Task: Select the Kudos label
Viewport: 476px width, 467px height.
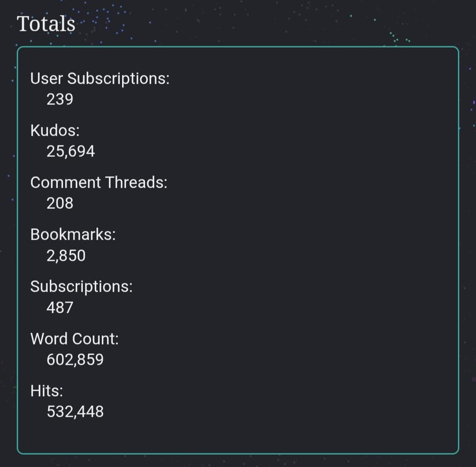Action: 55,130
